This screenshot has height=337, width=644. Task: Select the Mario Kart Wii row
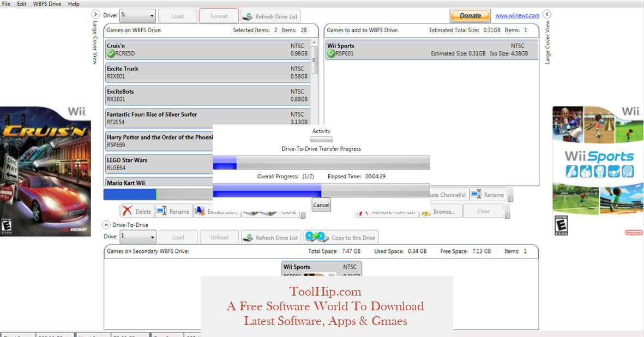pyautogui.click(x=159, y=182)
